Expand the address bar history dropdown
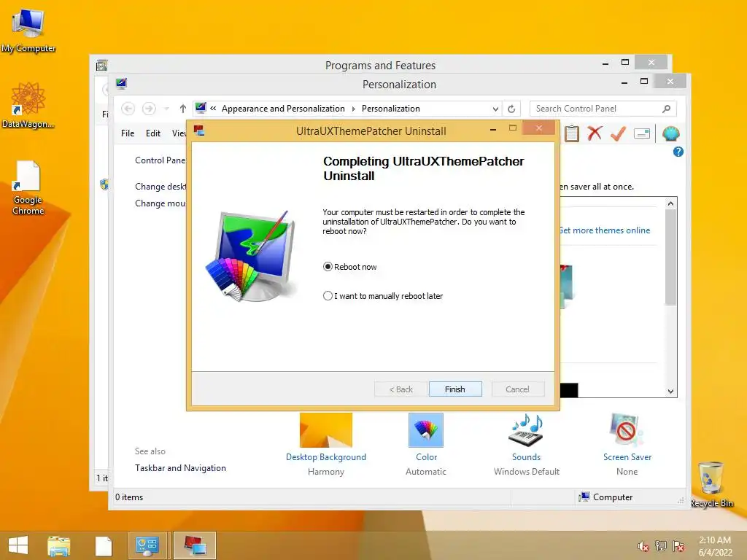The height and width of the screenshot is (560, 747). tap(495, 109)
